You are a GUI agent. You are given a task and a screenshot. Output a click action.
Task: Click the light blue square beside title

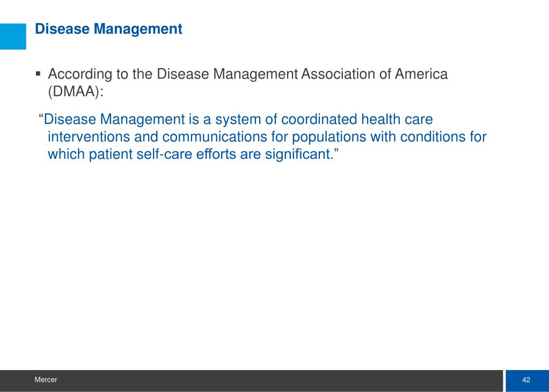click(x=13, y=36)
